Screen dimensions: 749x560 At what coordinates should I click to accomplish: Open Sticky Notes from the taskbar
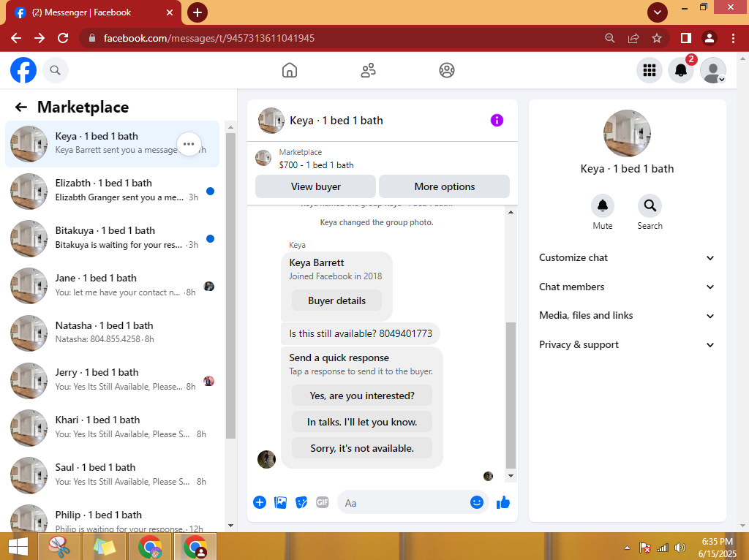104,547
